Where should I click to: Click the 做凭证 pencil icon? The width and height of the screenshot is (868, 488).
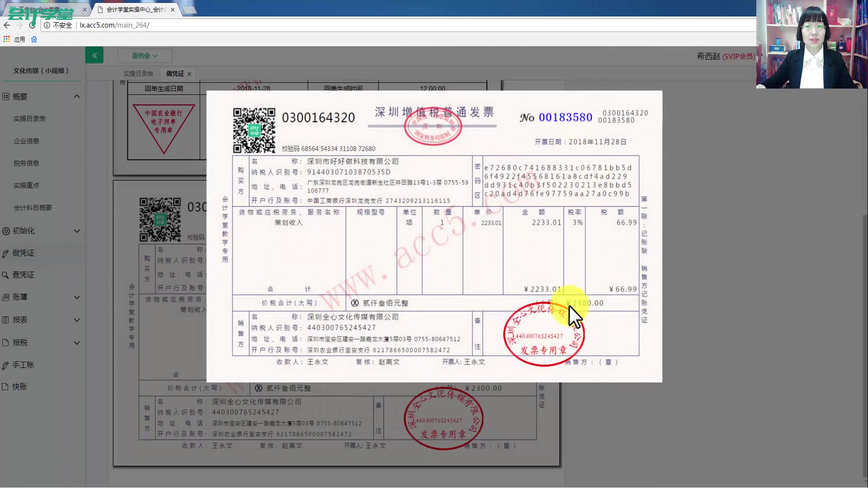tap(5, 253)
